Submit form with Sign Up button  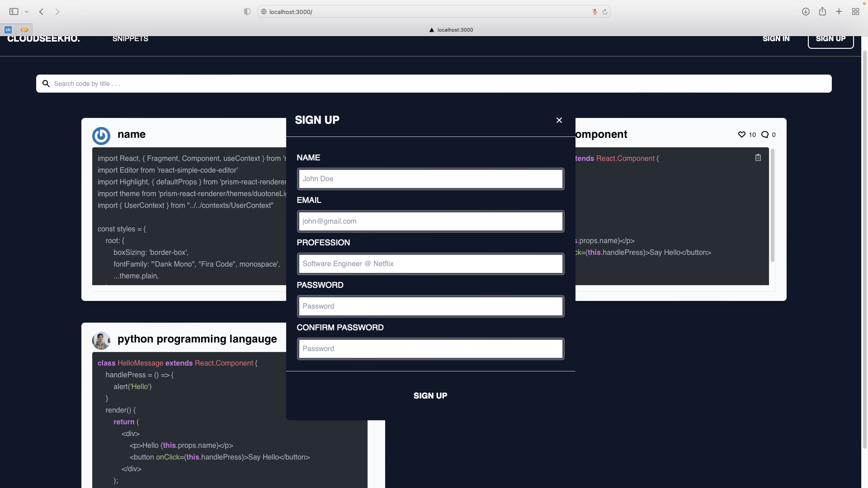(430, 396)
